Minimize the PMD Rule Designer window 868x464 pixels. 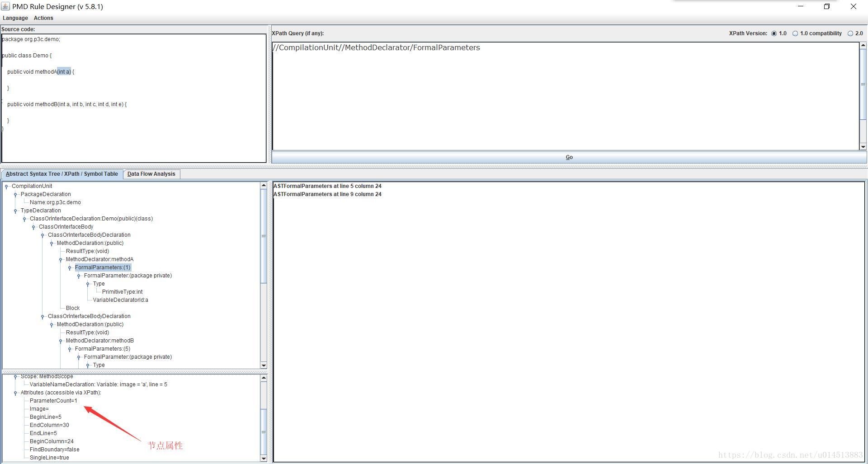point(801,6)
